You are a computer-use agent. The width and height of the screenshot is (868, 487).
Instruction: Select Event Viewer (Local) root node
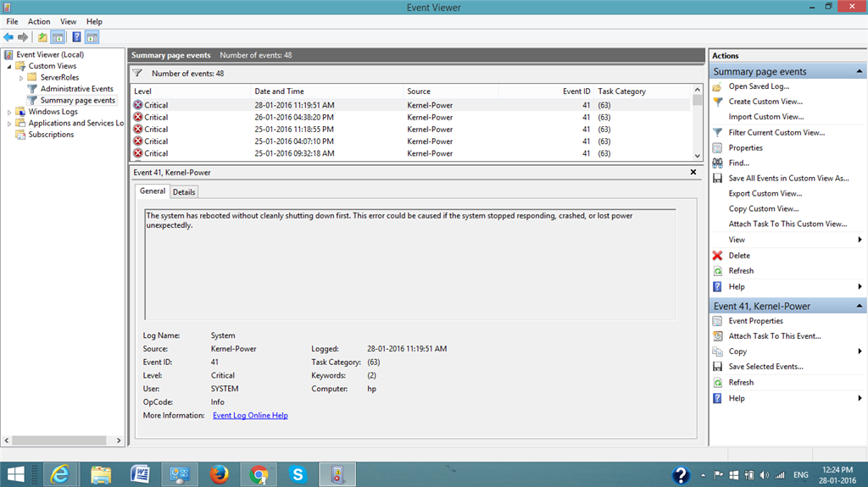point(50,55)
